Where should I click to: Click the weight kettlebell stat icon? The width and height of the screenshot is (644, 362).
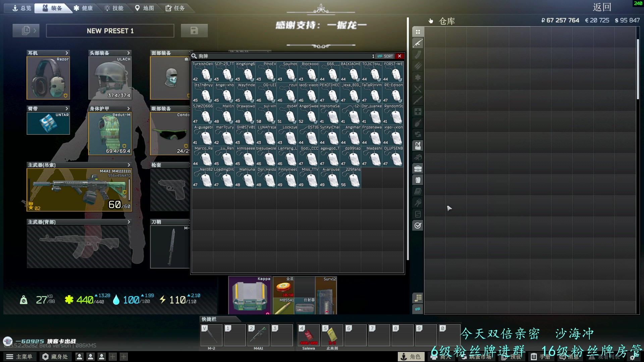[x=23, y=300]
